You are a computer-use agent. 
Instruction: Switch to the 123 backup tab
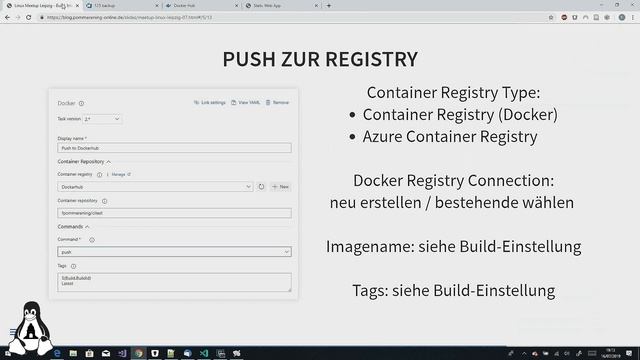(122, 6)
